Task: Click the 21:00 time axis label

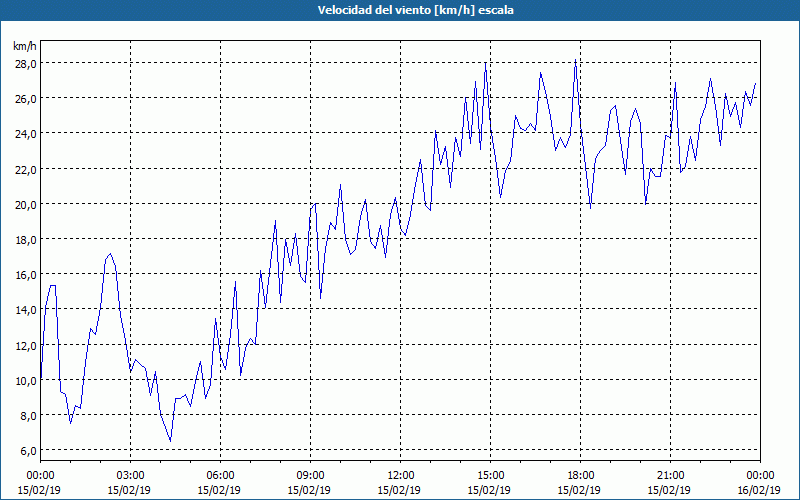Action: point(670,476)
